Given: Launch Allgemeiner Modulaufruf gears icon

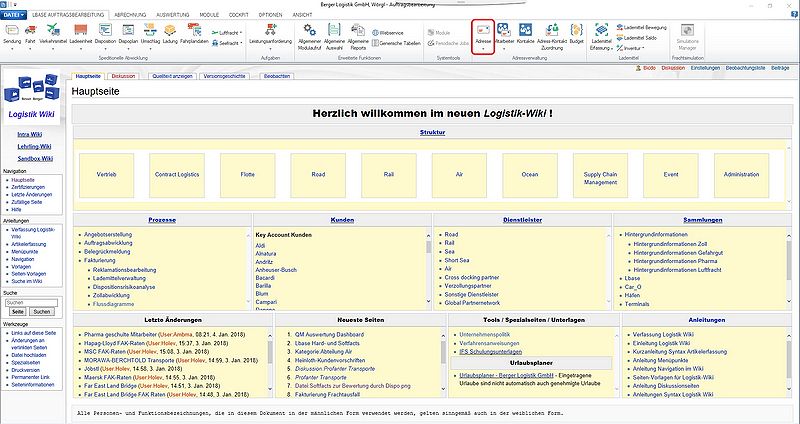Looking at the screenshot, I should 309,30.
